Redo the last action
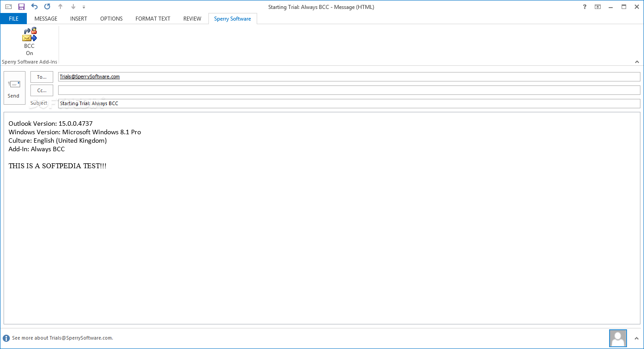The width and height of the screenshot is (644, 349). tap(47, 7)
